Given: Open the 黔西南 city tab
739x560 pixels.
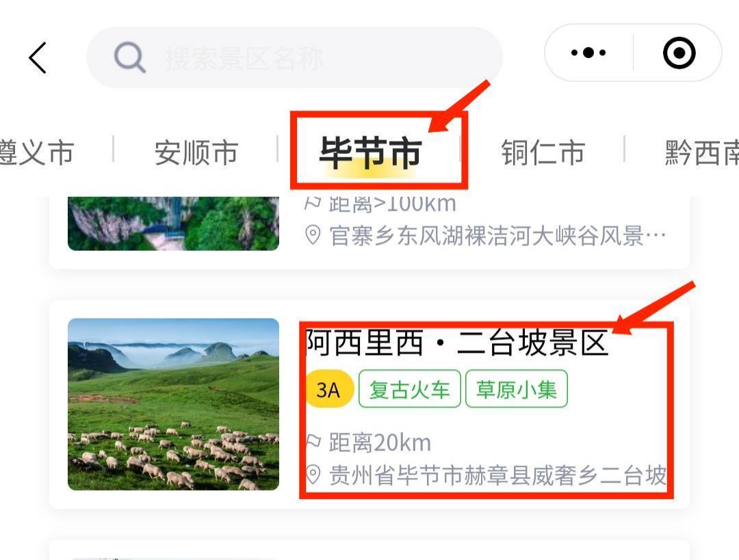Looking at the screenshot, I should click(701, 152).
